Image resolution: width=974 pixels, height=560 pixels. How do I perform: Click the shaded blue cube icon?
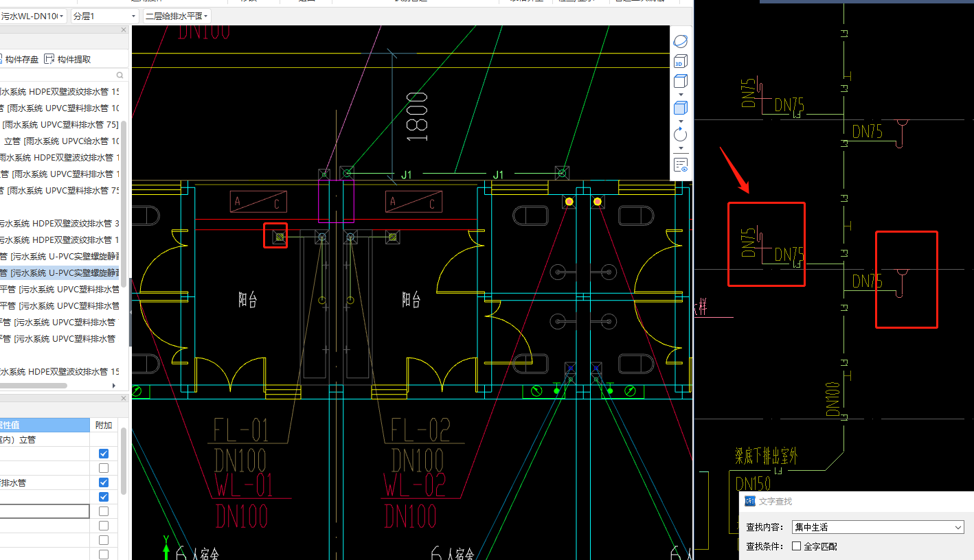(680, 108)
